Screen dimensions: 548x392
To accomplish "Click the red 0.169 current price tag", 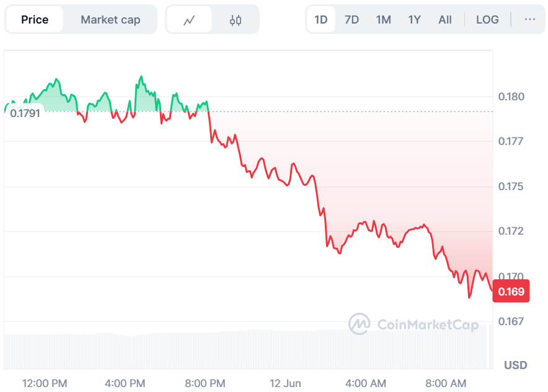I will click(511, 292).
